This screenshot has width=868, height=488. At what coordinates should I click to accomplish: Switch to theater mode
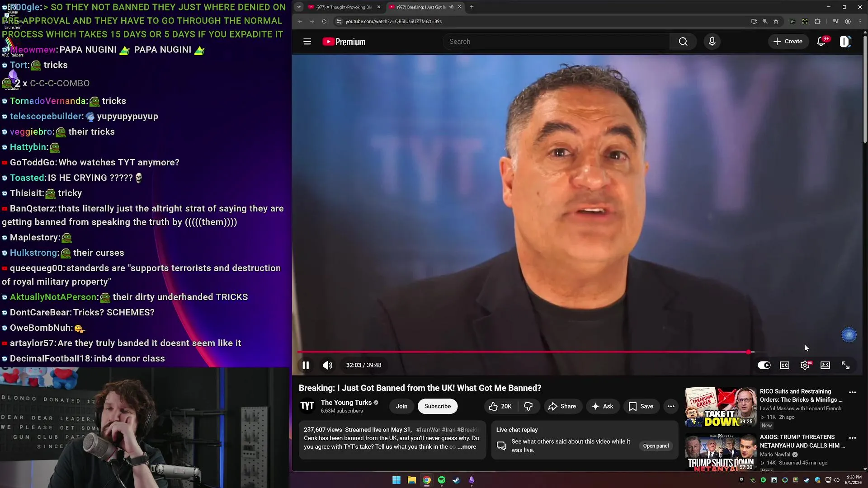click(825, 365)
